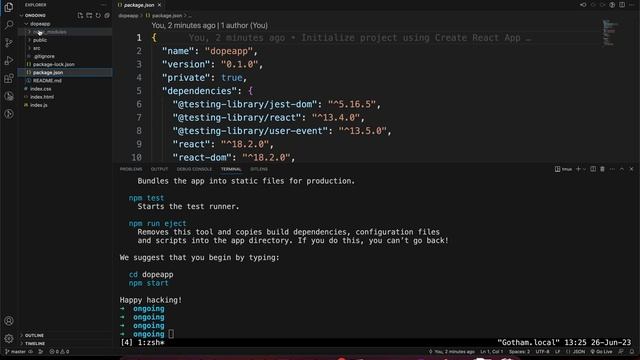Click UTF-8 encoding in status bar
The width and height of the screenshot is (640, 360).
[x=542, y=352]
